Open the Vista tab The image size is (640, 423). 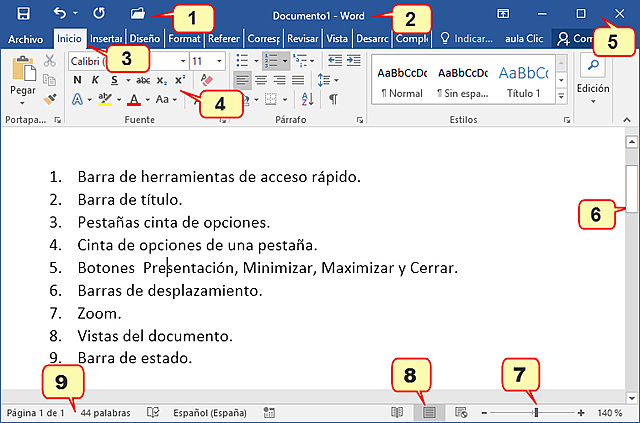click(337, 38)
